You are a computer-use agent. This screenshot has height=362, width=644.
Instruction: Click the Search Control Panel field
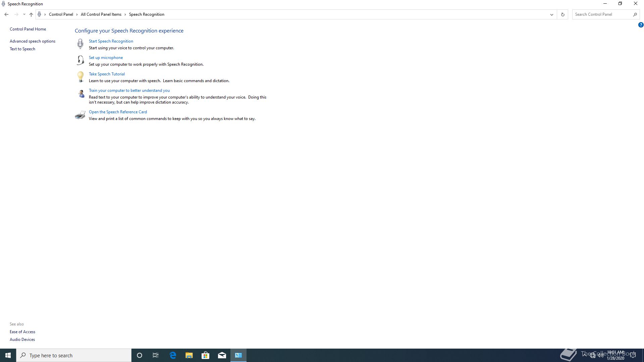click(x=602, y=14)
